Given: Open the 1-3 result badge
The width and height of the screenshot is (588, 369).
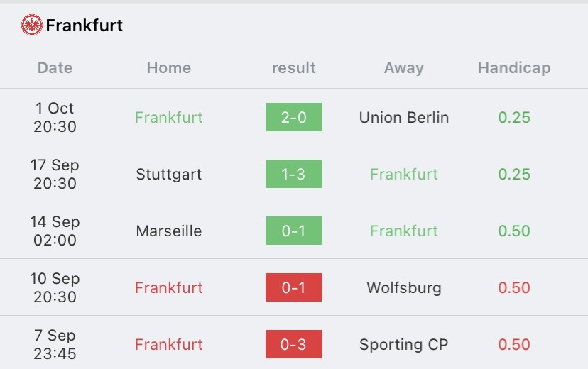Looking at the screenshot, I should [294, 174].
